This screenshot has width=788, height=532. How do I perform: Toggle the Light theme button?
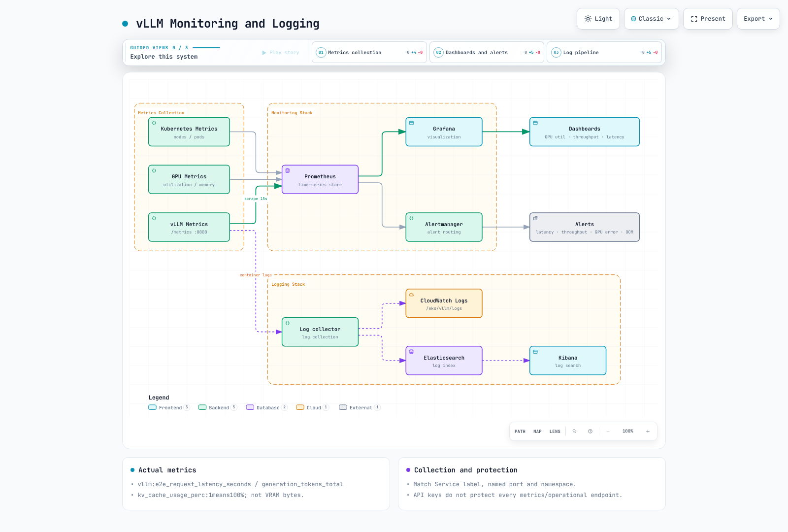598,19
